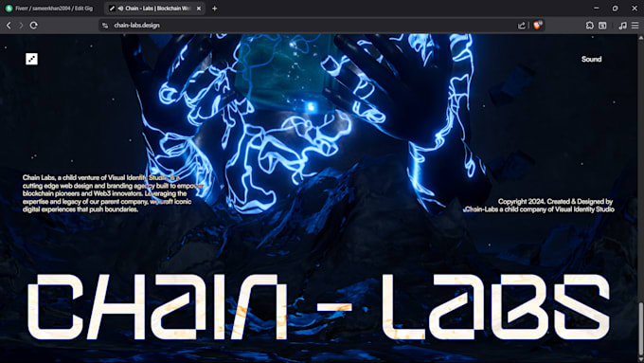Click the "Chain Labs, a child venture" paragraph

click(x=113, y=193)
